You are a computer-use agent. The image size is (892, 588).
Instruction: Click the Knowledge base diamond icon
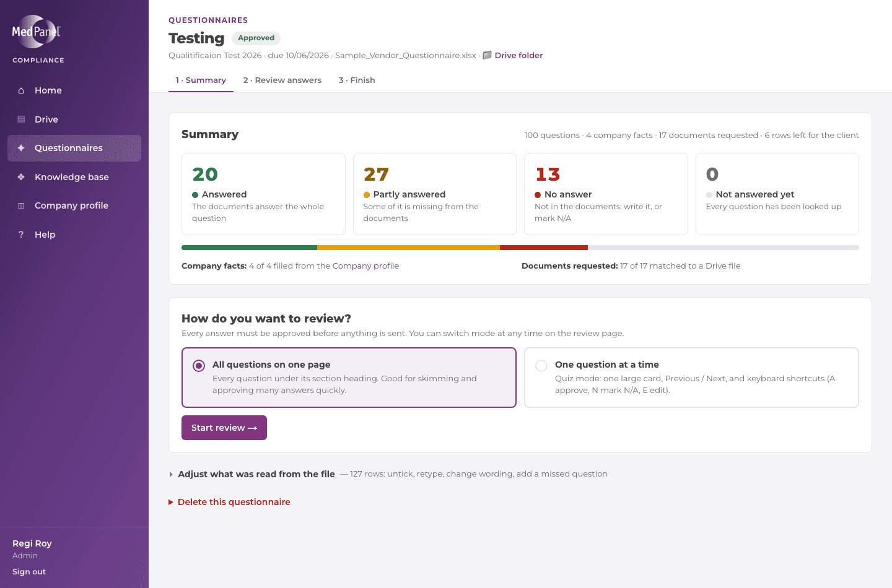tap(21, 177)
